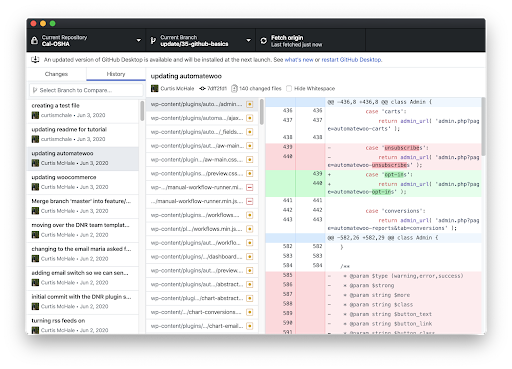Select commit 'changing to the email maria asked'

coord(83,254)
